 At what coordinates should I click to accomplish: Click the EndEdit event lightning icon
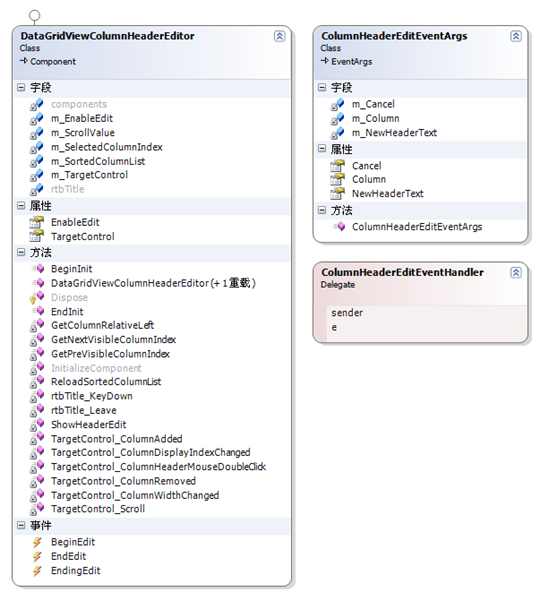tap(37, 556)
